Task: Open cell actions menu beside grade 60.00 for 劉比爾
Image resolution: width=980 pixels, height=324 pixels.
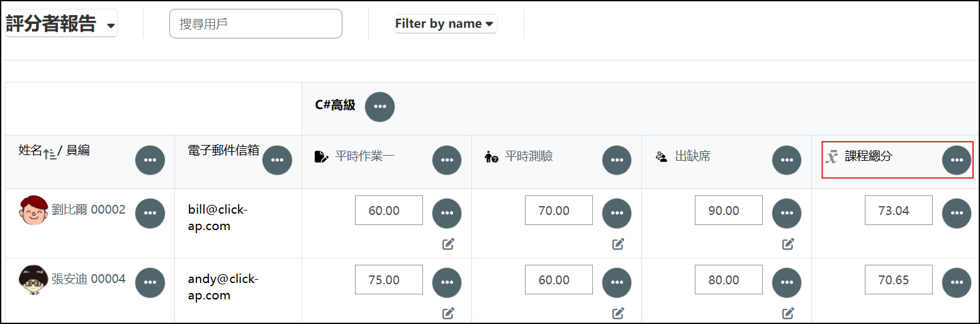Action: pyautogui.click(x=447, y=213)
